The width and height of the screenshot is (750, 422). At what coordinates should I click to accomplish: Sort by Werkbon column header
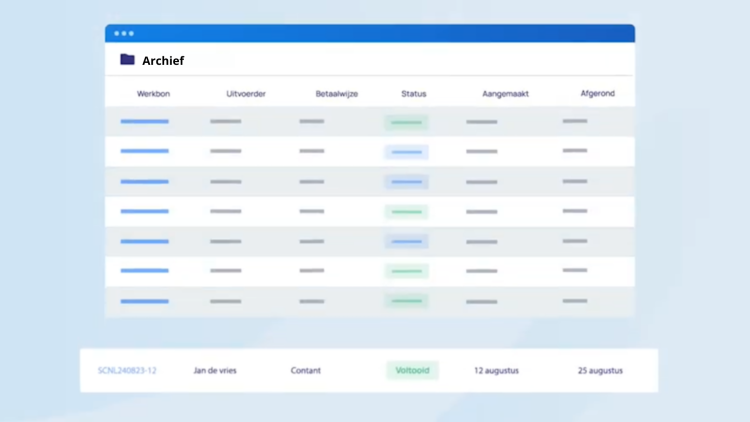(x=153, y=94)
